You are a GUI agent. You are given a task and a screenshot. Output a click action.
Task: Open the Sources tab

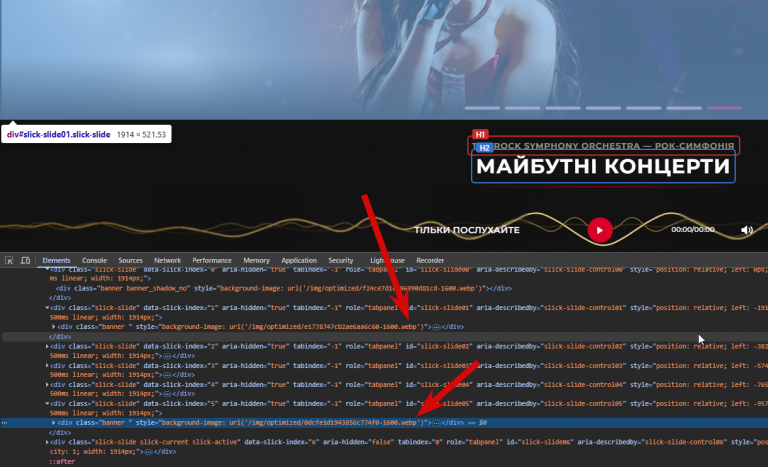(x=130, y=260)
